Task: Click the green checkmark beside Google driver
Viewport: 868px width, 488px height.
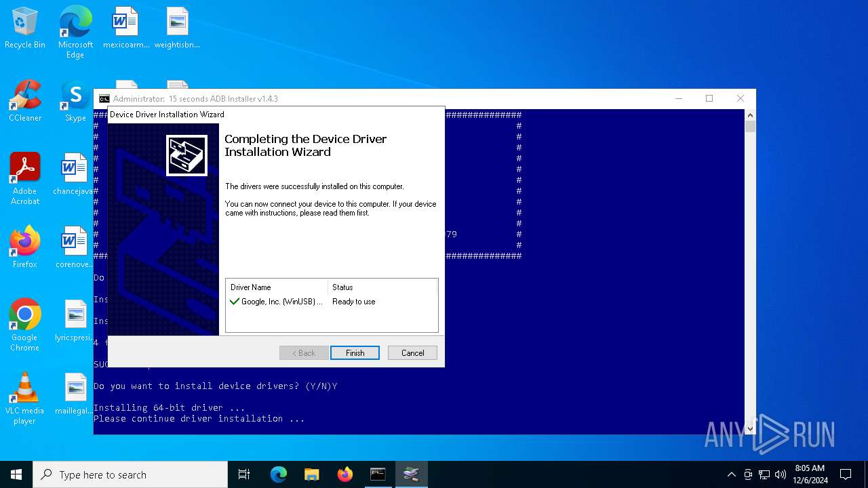Action: coord(235,302)
